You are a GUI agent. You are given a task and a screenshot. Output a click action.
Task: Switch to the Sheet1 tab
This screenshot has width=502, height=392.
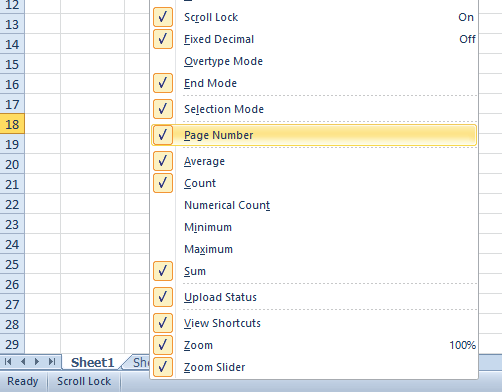(x=92, y=362)
